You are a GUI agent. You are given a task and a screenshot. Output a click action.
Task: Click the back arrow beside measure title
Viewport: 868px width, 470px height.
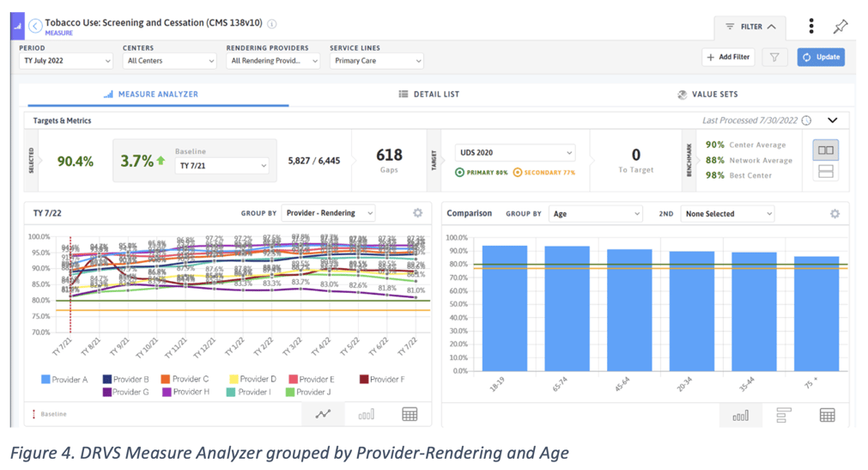pos(35,26)
